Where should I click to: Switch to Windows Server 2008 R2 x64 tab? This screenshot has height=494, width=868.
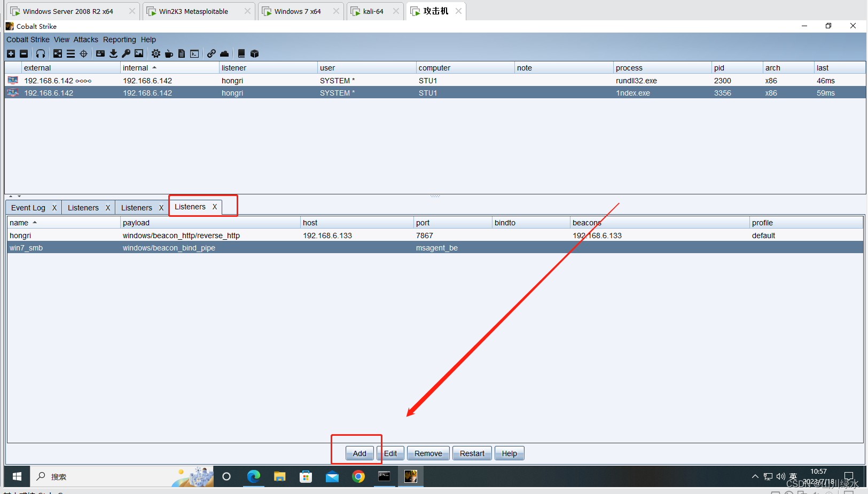(68, 11)
